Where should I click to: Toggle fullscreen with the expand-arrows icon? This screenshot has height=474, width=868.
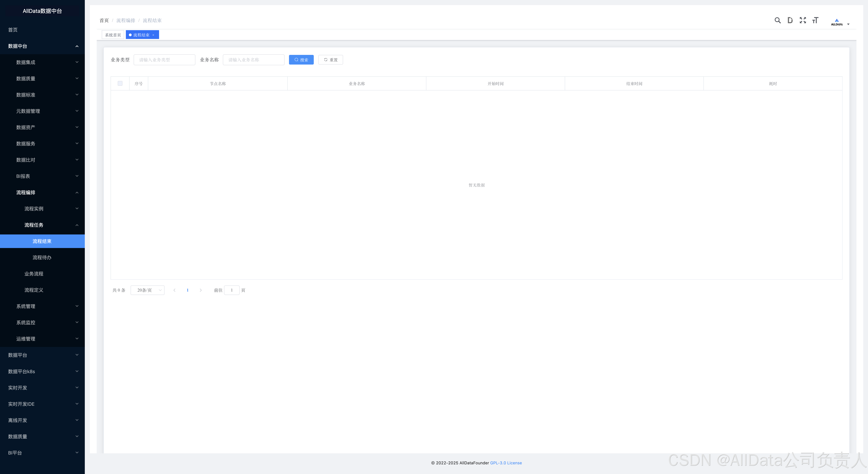coord(803,20)
